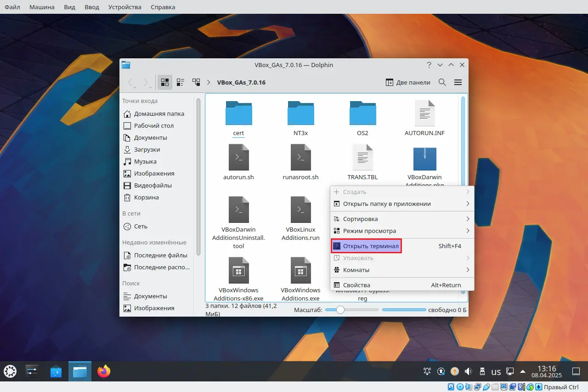The width and height of the screenshot is (588, 392).
Task: Switch Dolphin to compact view mode
Action: pyautogui.click(x=181, y=82)
